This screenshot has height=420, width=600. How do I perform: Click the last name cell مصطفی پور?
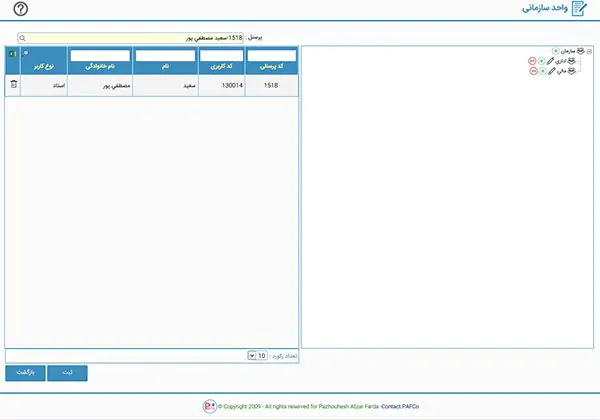[x=100, y=85]
